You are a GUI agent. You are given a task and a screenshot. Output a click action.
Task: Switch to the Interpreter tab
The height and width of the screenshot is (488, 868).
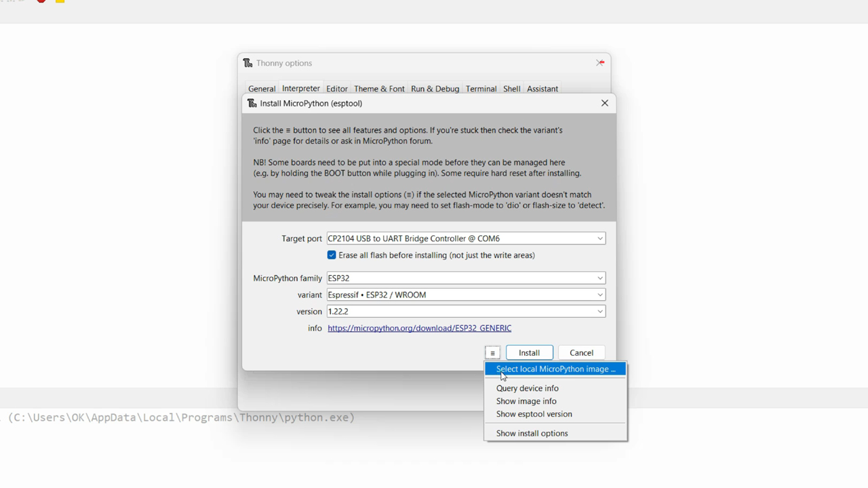click(301, 88)
